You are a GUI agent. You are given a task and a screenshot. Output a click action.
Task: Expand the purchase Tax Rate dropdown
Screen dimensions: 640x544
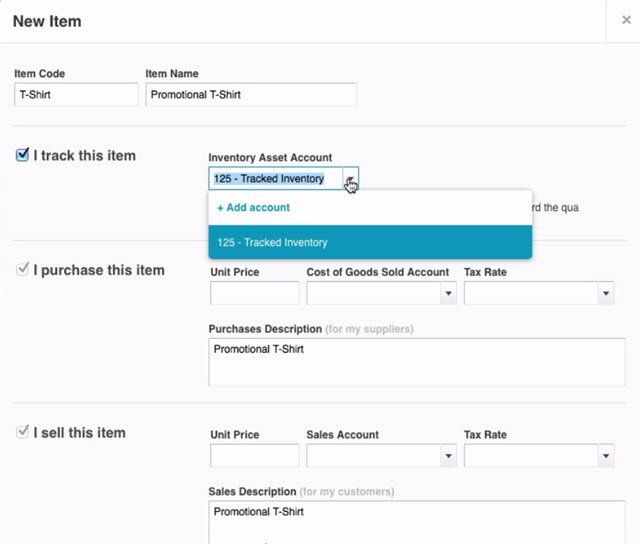(605, 293)
